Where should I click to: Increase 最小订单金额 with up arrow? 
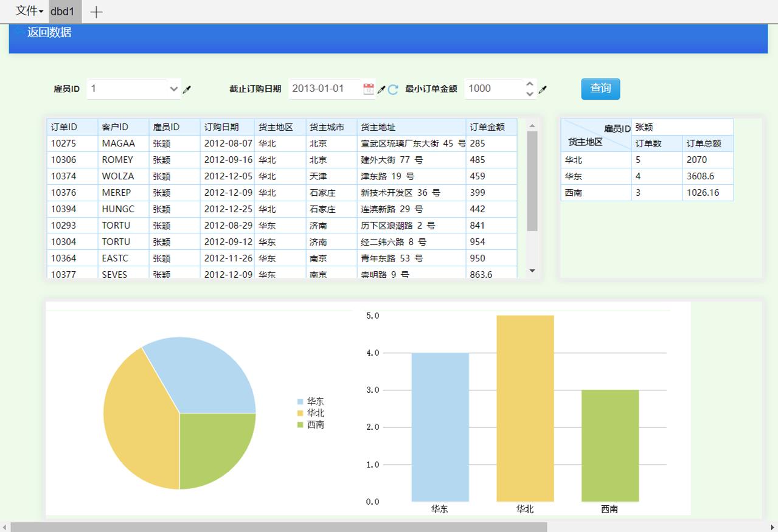click(530, 85)
